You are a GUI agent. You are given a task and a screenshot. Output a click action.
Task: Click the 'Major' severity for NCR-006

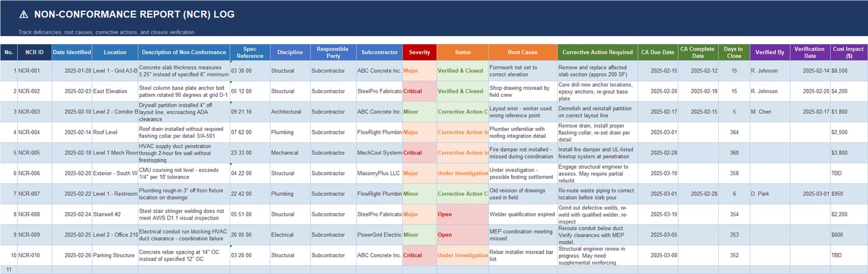click(x=420, y=173)
